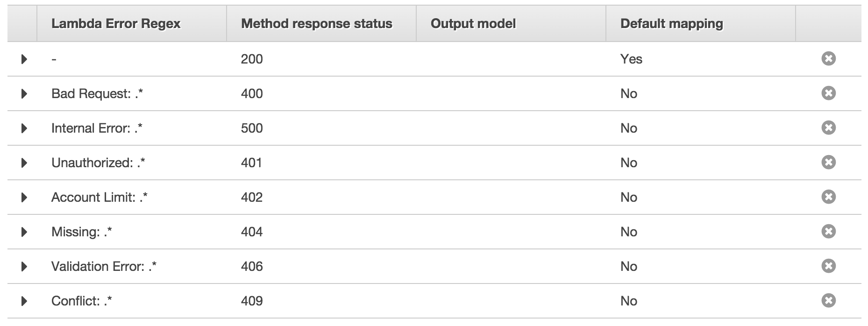Click the Output model column header
This screenshot has width=868, height=326.
[x=473, y=23]
